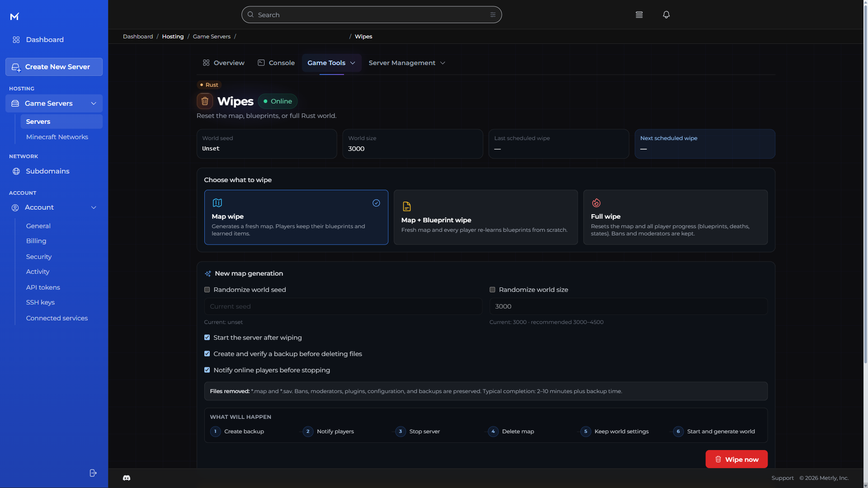Open Billing in sidebar

coord(36,241)
